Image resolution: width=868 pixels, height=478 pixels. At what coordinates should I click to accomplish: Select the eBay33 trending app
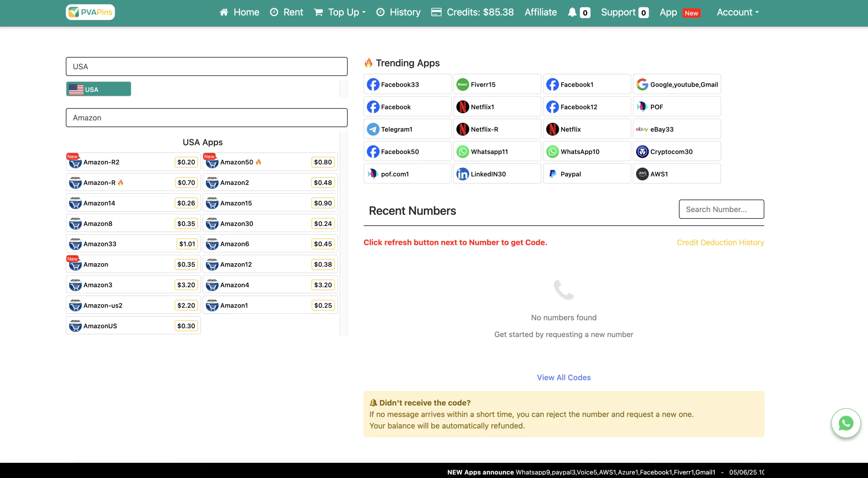tap(677, 129)
